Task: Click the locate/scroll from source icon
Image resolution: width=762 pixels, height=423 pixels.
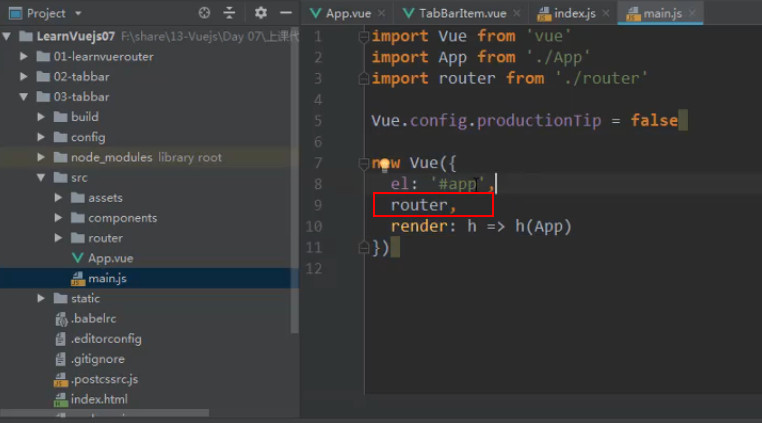Action: pyautogui.click(x=204, y=13)
